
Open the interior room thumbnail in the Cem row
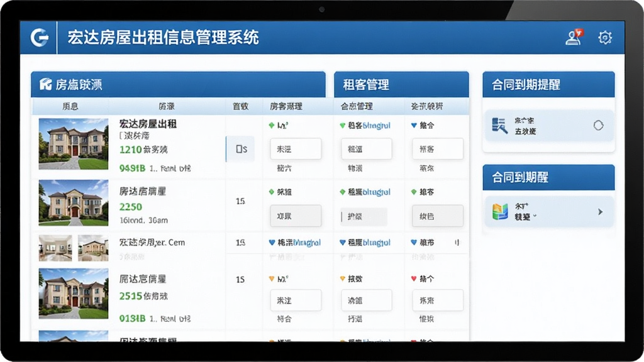(x=55, y=248)
